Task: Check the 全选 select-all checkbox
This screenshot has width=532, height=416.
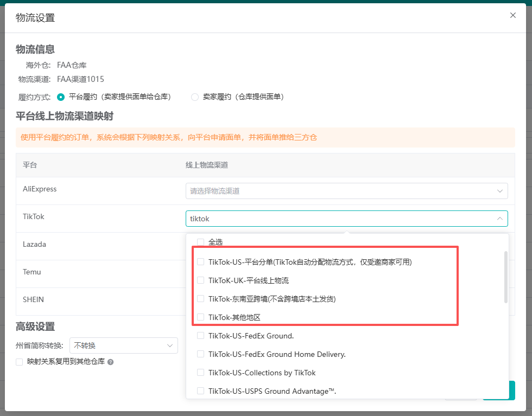Action: (200, 242)
